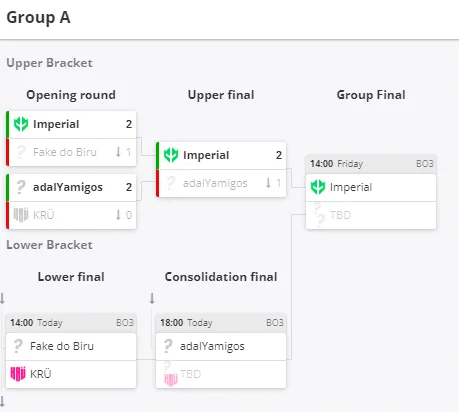The height and width of the screenshot is (412, 459).
Task: Click Imperial logo in Upper final match
Action: [171, 155]
